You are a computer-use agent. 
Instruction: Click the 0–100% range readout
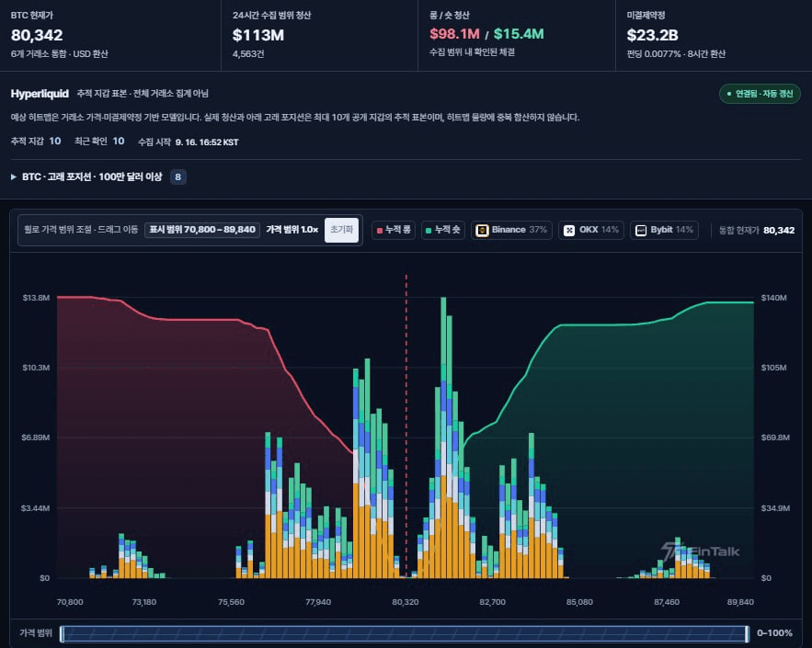tap(774, 633)
